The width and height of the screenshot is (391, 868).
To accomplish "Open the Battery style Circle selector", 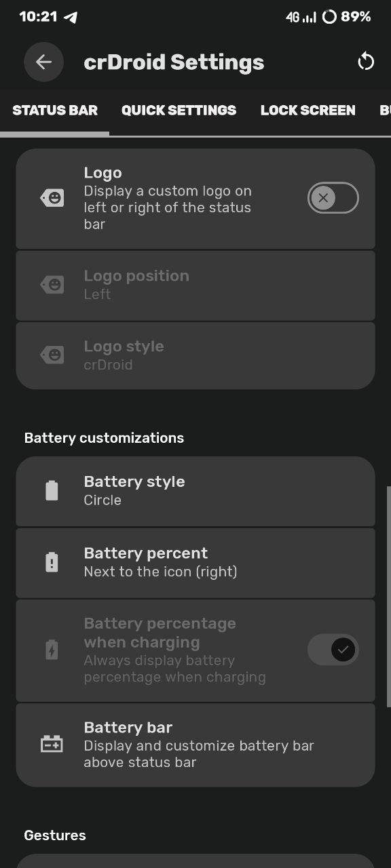I will (195, 491).
